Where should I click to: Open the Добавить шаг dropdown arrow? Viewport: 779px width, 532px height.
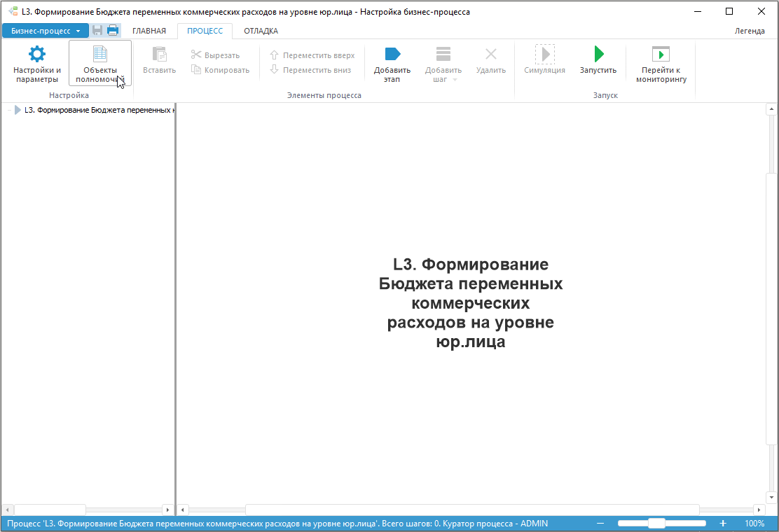[455, 80]
